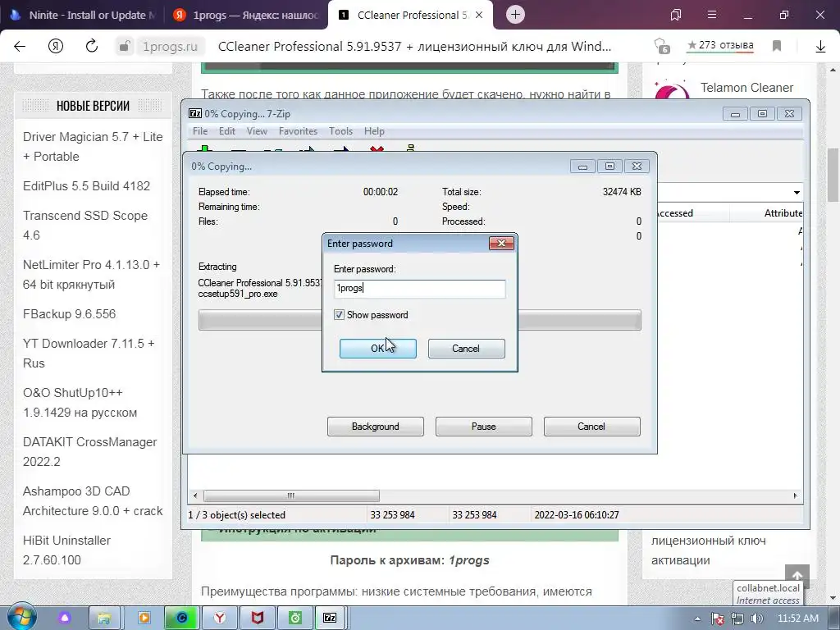Bookmark this page with bookmark icon
840x630 pixels.
(x=777, y=46)
